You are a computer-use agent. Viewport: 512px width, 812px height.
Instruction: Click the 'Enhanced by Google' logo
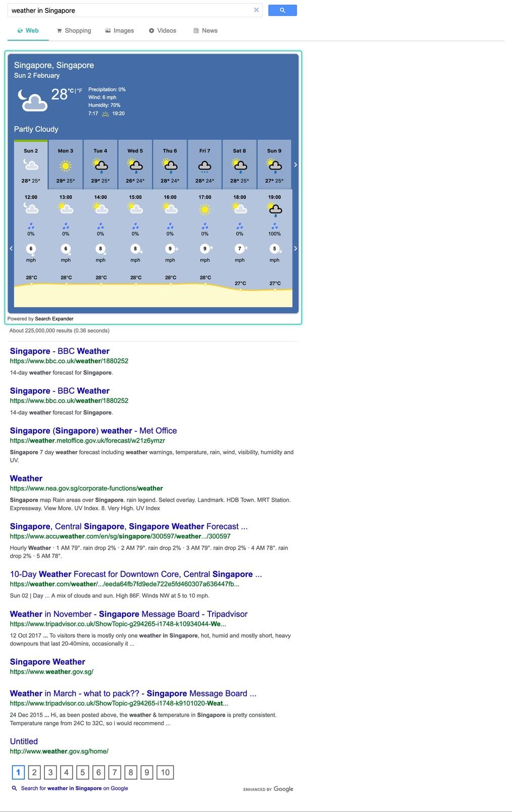coord(268,789)
